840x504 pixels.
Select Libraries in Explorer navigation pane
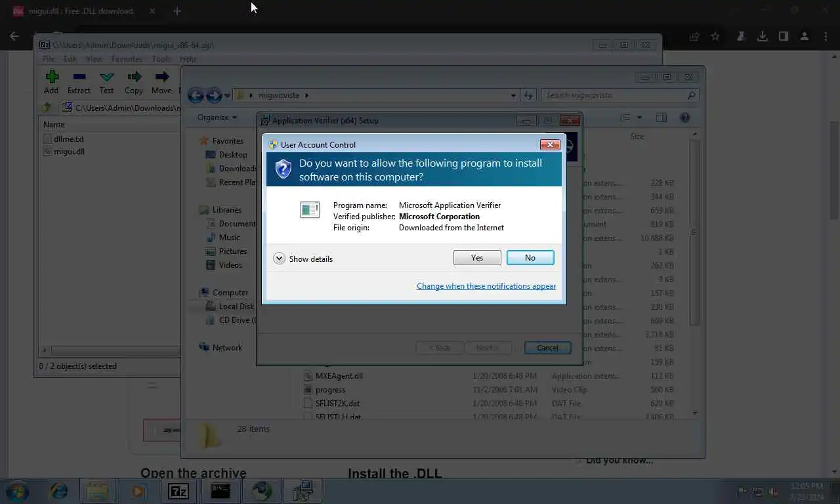pos(227,210)
